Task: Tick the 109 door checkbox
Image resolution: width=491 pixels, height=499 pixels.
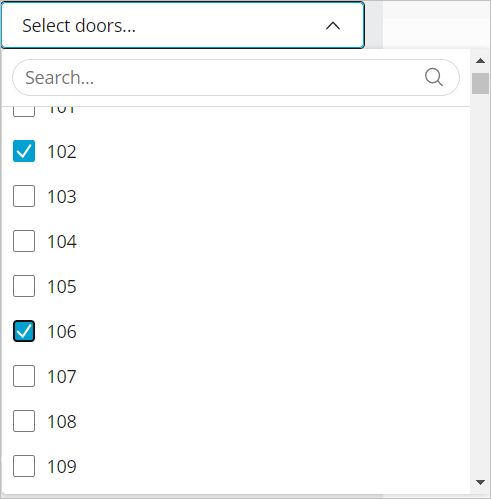Action: (24, 466)
